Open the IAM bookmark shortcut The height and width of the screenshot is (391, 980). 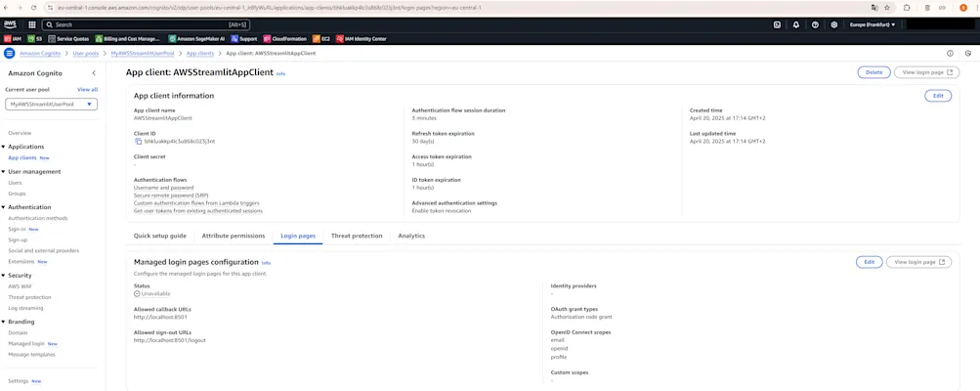pos(13,39)
